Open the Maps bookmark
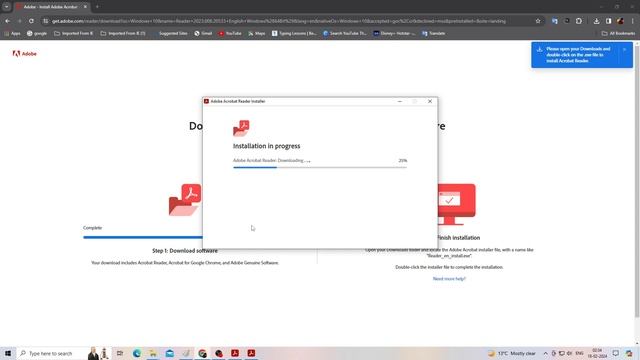 coord(256,33)
